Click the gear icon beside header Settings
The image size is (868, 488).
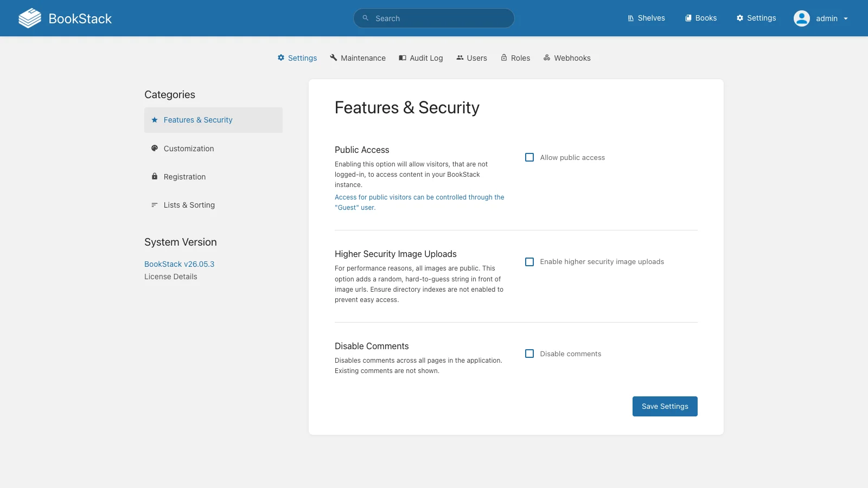(x=740, y=18)
